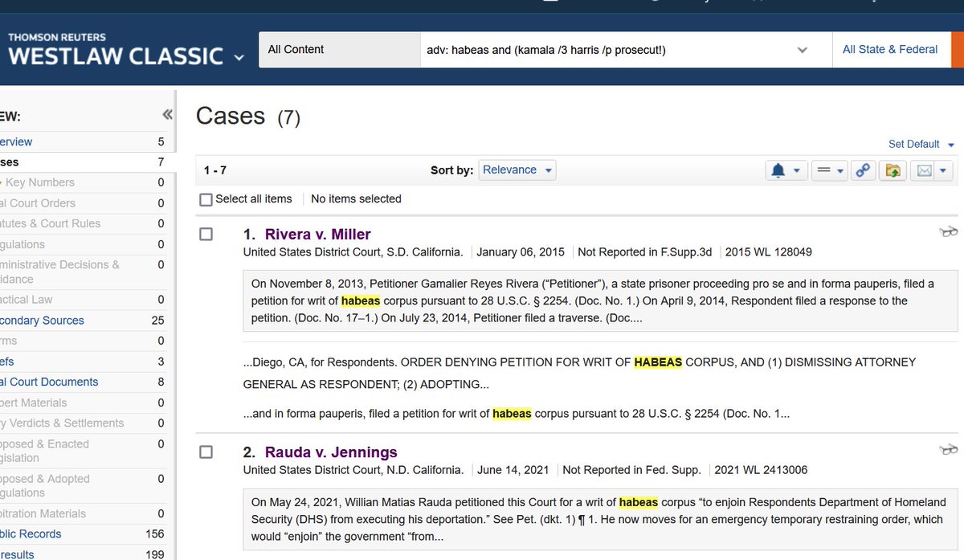Select Regulations in the sidebar
This screenshot has width=964, height=560.
click(22, 244)
